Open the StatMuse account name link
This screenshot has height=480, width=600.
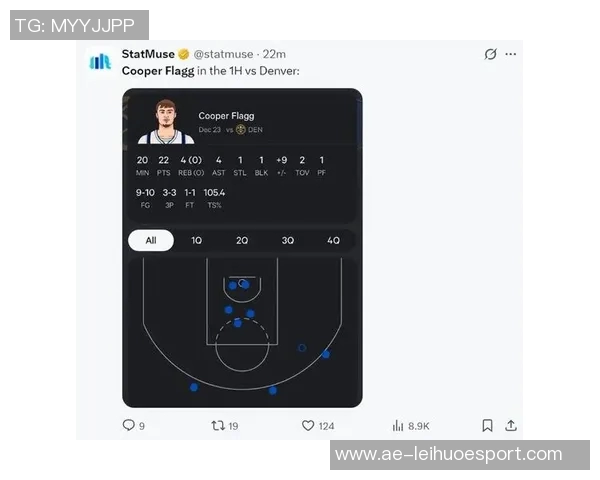[x=148, y=54]
